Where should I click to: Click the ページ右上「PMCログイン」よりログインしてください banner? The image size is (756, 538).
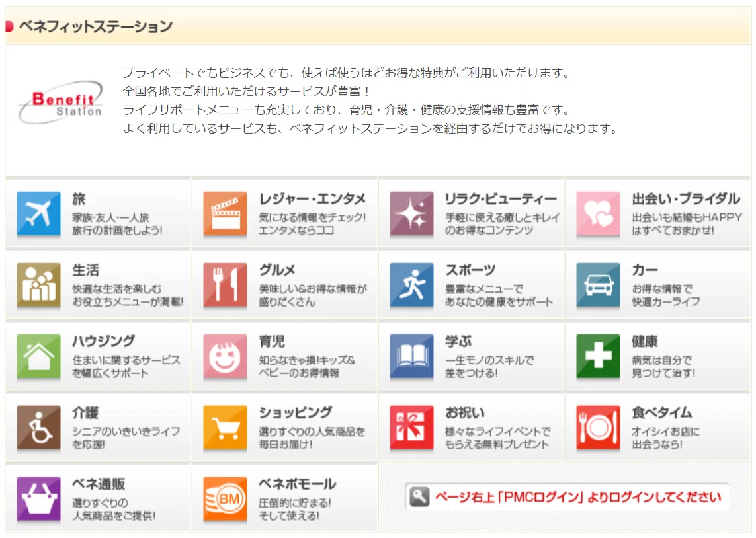click(567, 496)
